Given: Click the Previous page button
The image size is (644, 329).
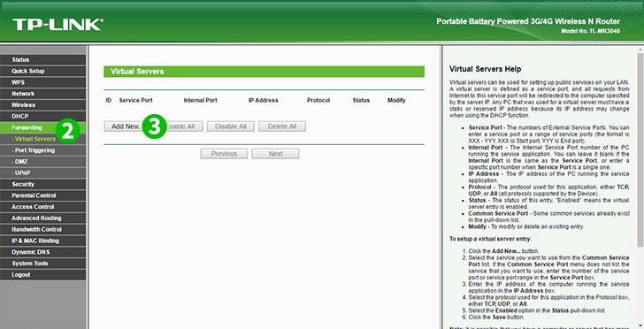Looking at the screenshot, I should pos(224,154).
